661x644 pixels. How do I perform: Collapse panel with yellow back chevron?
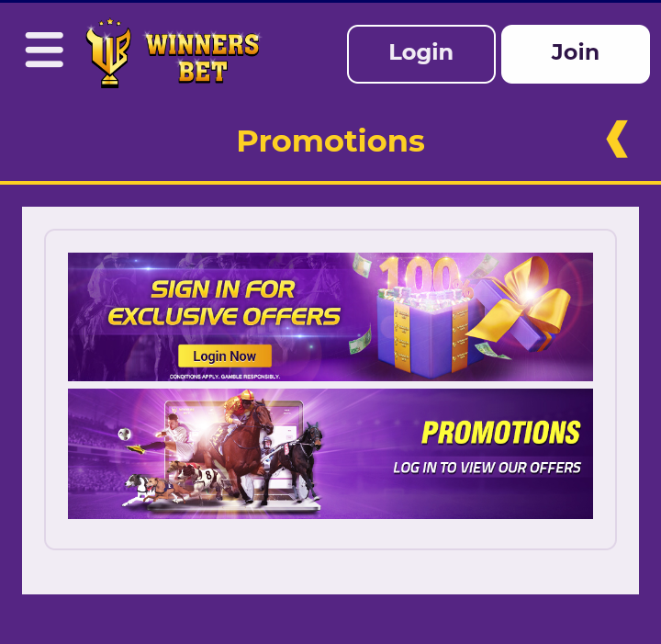[x=617, y=139]
